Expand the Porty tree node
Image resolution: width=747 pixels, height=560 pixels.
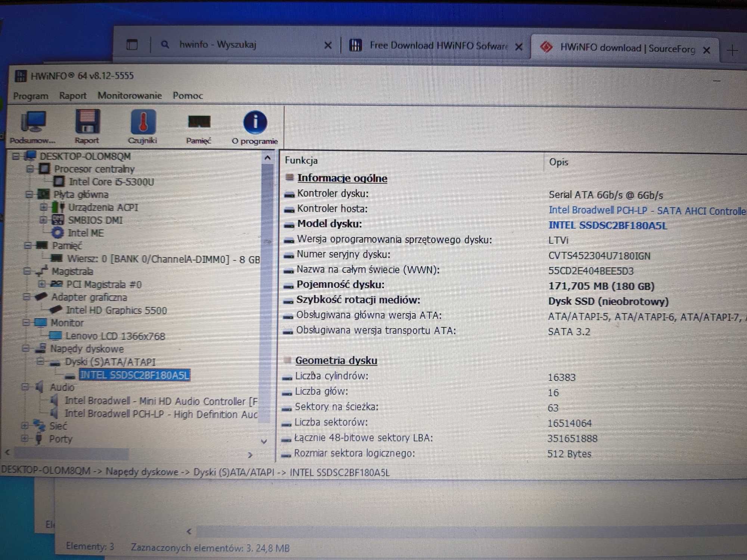(x=25, y=438)
